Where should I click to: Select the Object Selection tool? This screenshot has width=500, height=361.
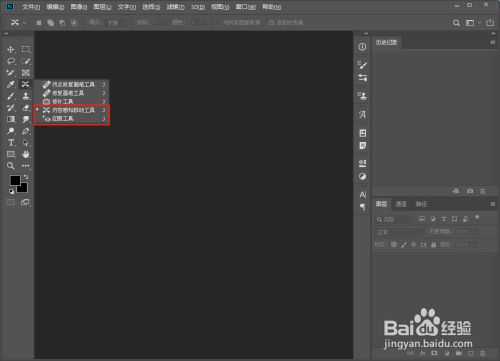click(26, 61)
